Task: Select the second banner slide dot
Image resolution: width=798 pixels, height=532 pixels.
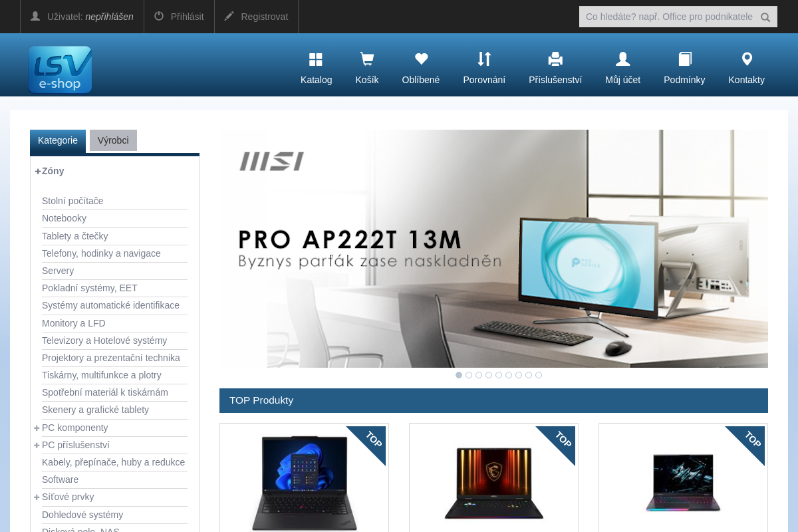Action: [469, 375]
